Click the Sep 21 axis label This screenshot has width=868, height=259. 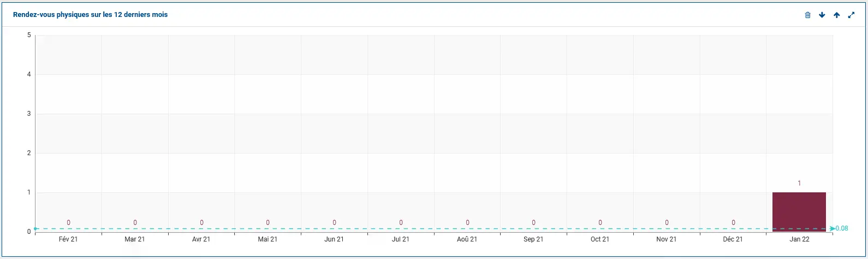coord(533,239)
